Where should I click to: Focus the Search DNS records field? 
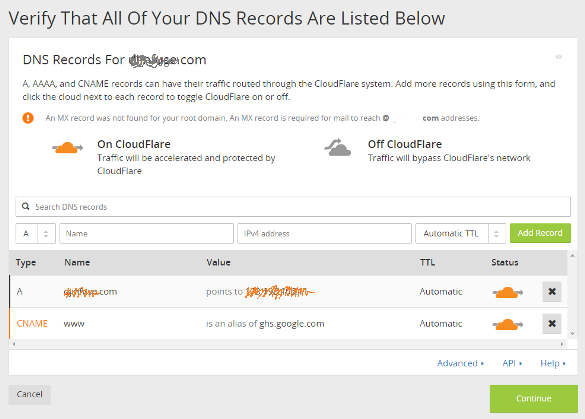click(293, 207)
